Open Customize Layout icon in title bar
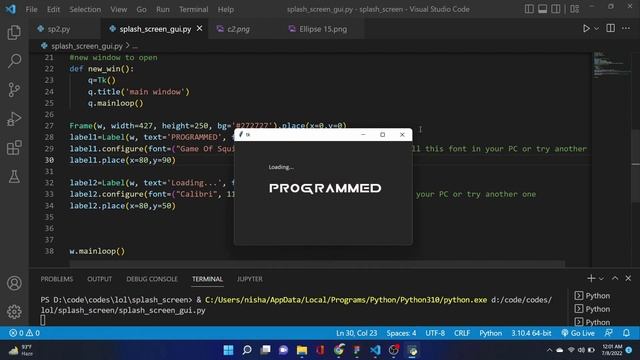Screen dimensions: 640x360 (x=575, y=9)
